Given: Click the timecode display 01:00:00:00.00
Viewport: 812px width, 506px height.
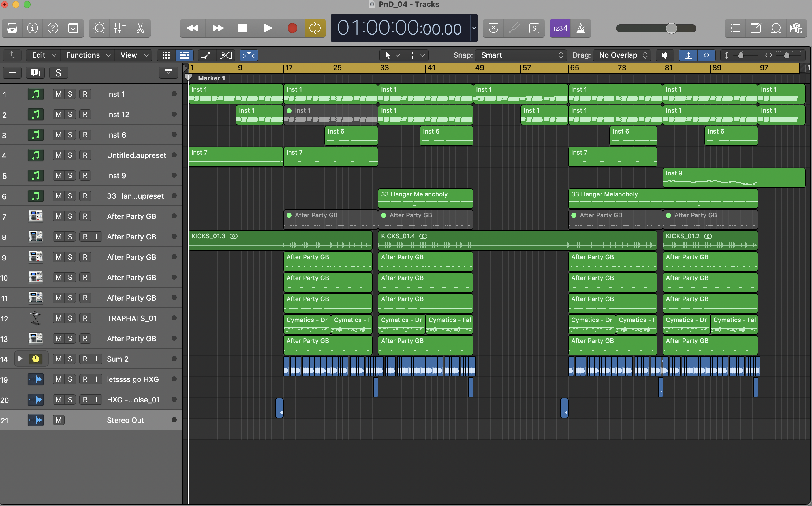Looking at the screenshot, I should pyautogui.click(x=399, y=28).
